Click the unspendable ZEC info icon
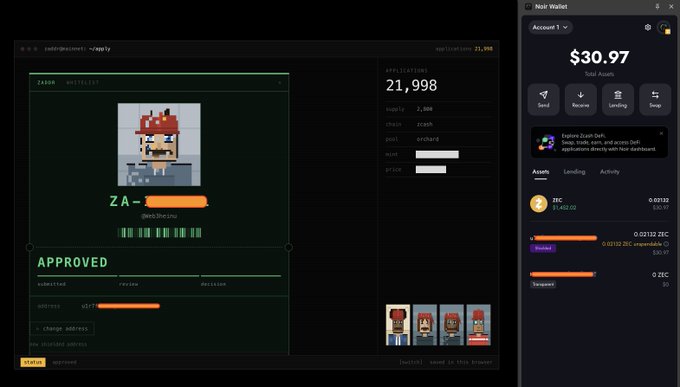The image size is (680, 387). coord(666,244)
